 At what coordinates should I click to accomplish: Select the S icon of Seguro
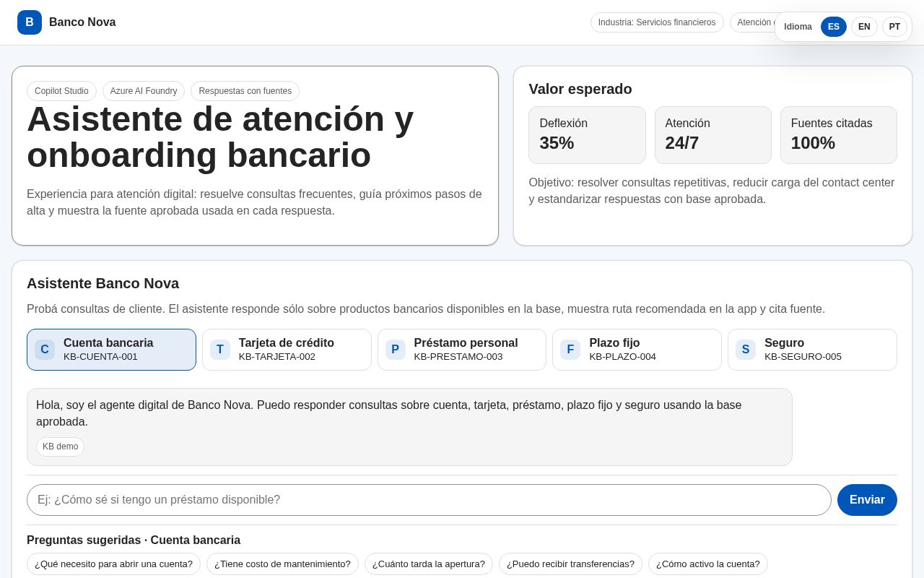click(x=746, y=350)
